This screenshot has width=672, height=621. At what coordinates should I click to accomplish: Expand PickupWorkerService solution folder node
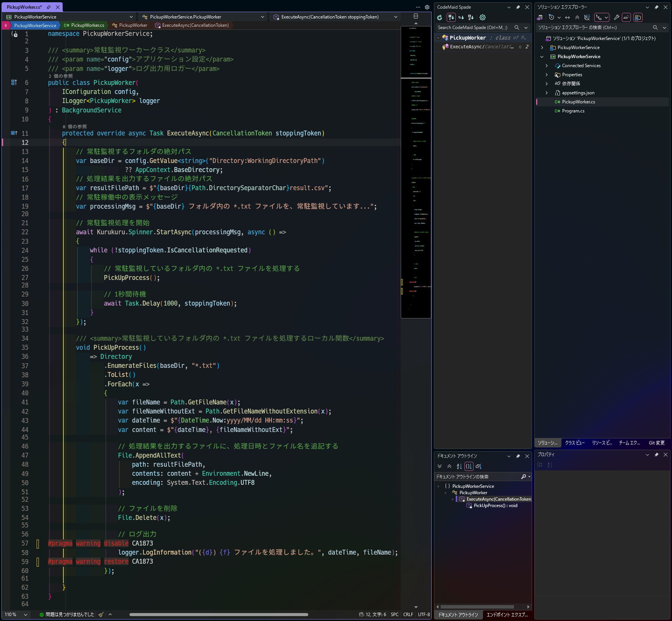tap(542, 48)
